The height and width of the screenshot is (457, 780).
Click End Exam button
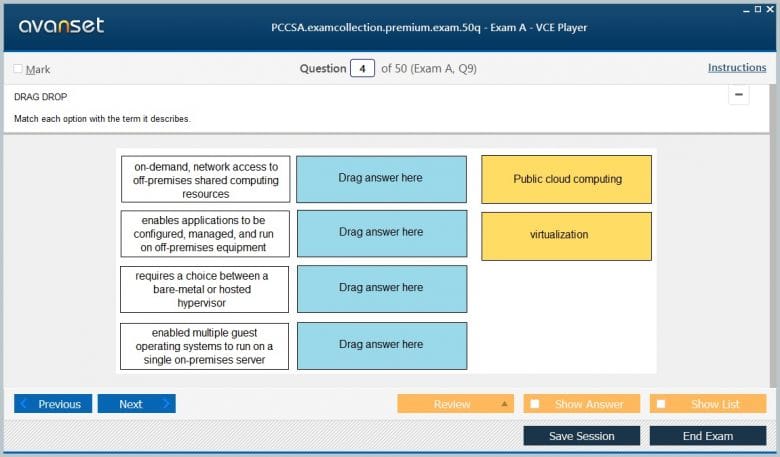(708, 436)
